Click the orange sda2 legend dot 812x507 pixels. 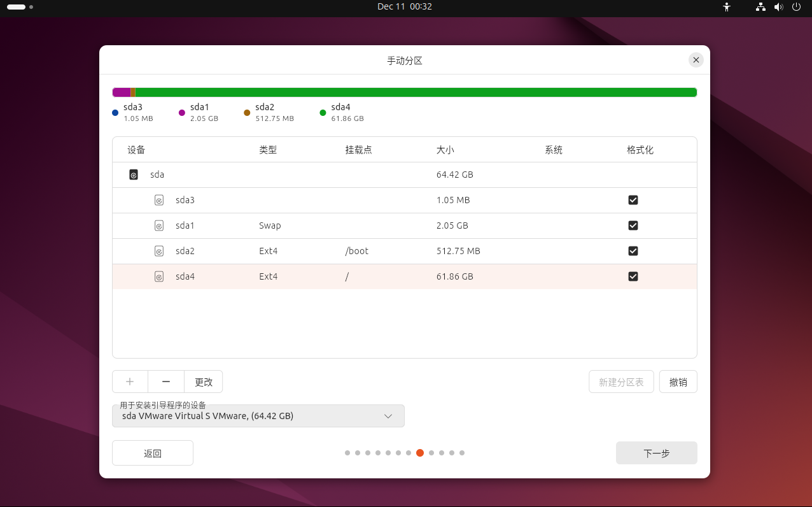click(x=247, y=113)
